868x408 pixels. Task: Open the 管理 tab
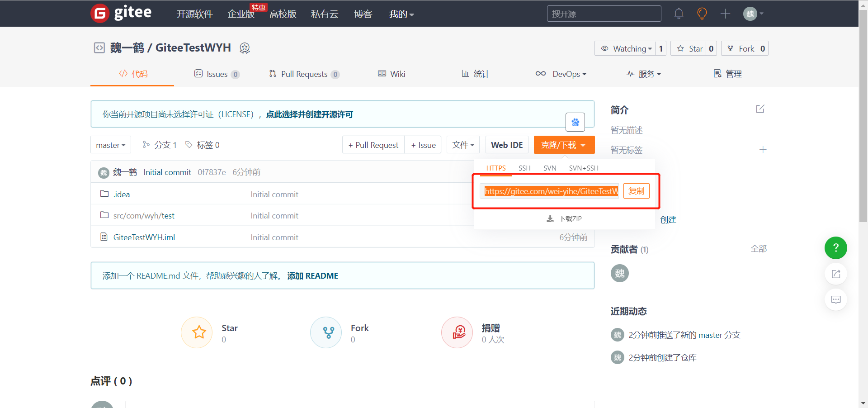728,74
